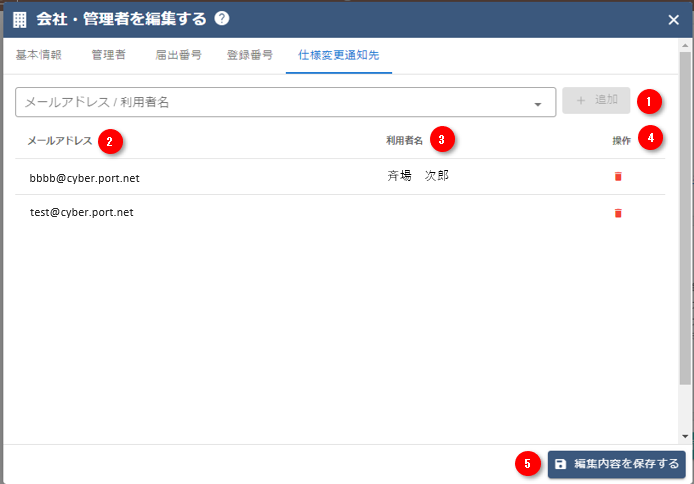Delete the test@cyber.port.net entry
This screenshot has height=484, width=694.
[617, 213]
